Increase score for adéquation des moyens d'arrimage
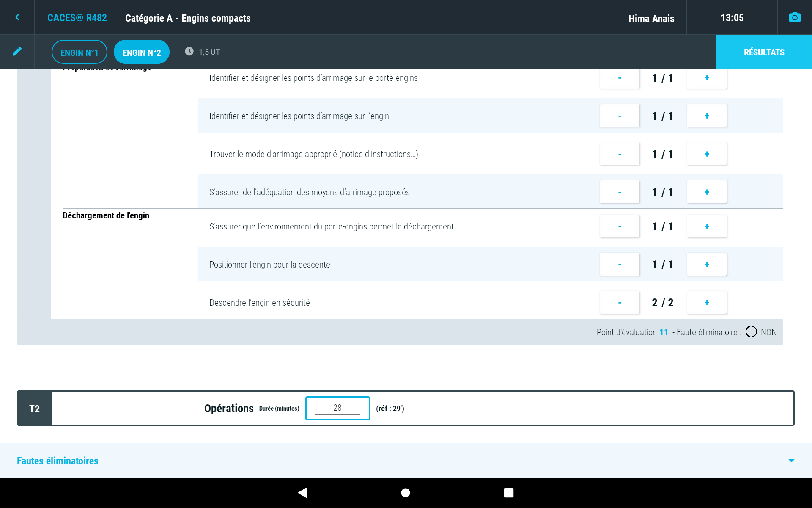The width and height of the screenshot is (812, 508). pos(707,192)
